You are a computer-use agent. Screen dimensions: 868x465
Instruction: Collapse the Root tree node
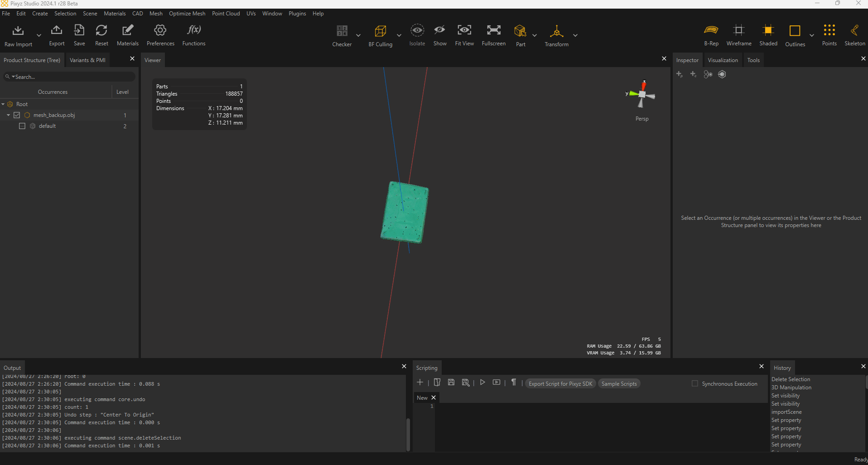pyautogui.click(x=3, y=104)
